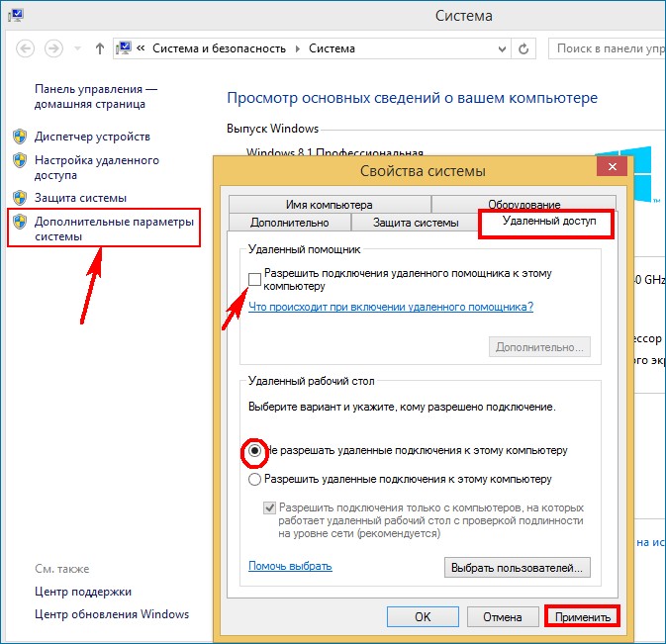Click shield icon beside Настройка удаленного доступа
Screen dimensions: 666x644
click(20, 159)
